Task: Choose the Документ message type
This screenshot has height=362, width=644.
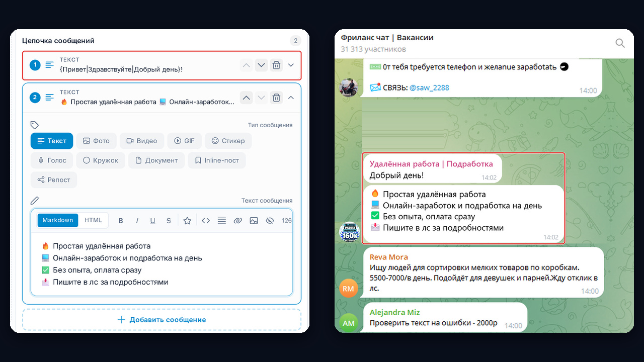Action: coord(156,160)
